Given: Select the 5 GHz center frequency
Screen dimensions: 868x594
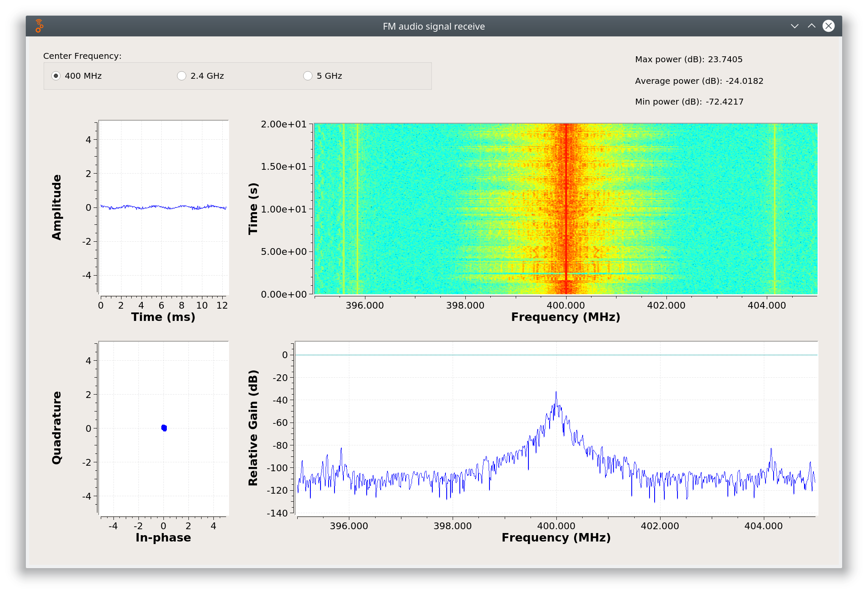Looking at the screenshot, I should (x=308, y=76).
